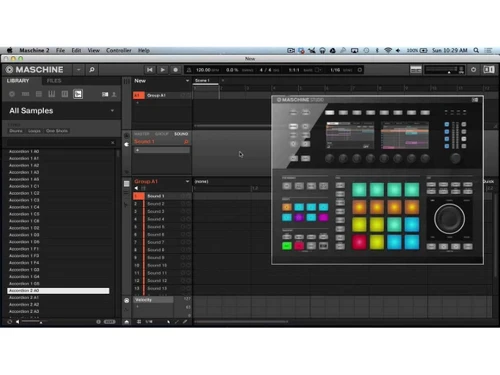
Task: Toggle the Mixer view icon in header
Action: coord(416,70)
